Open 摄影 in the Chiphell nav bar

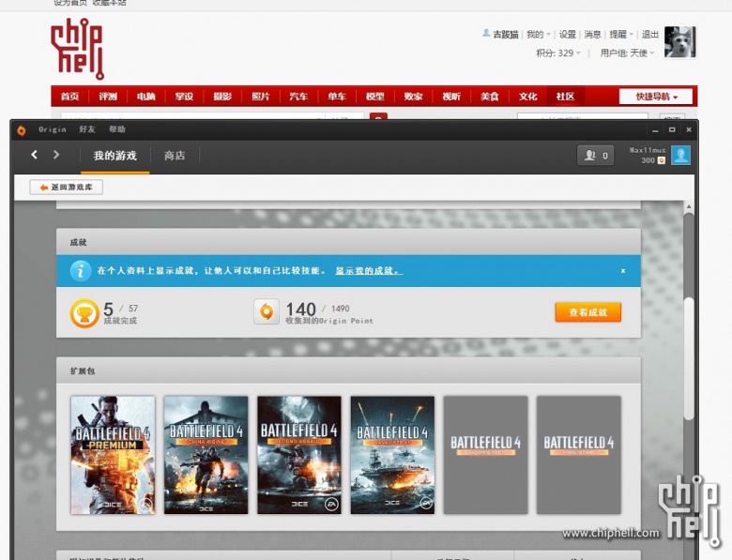(x=222, y=97)
